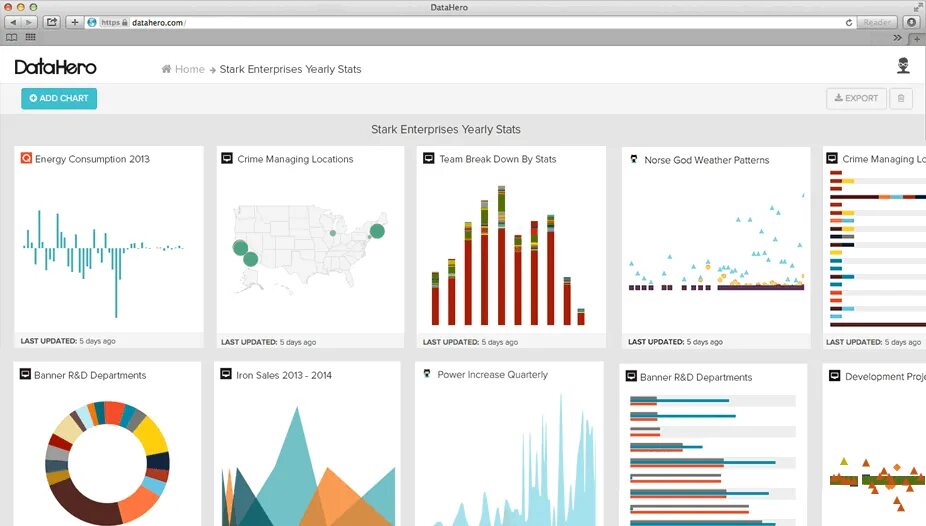Click the Power Increase Quarterly title
This screenshot has width=926, height=526.
(x=493, y=375)
